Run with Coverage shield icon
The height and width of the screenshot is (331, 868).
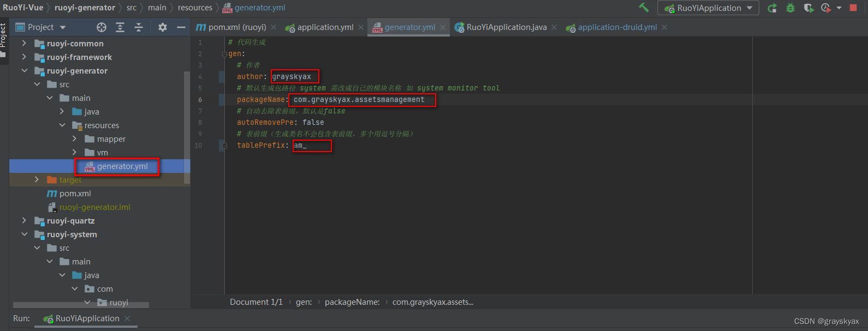[808, 8]
